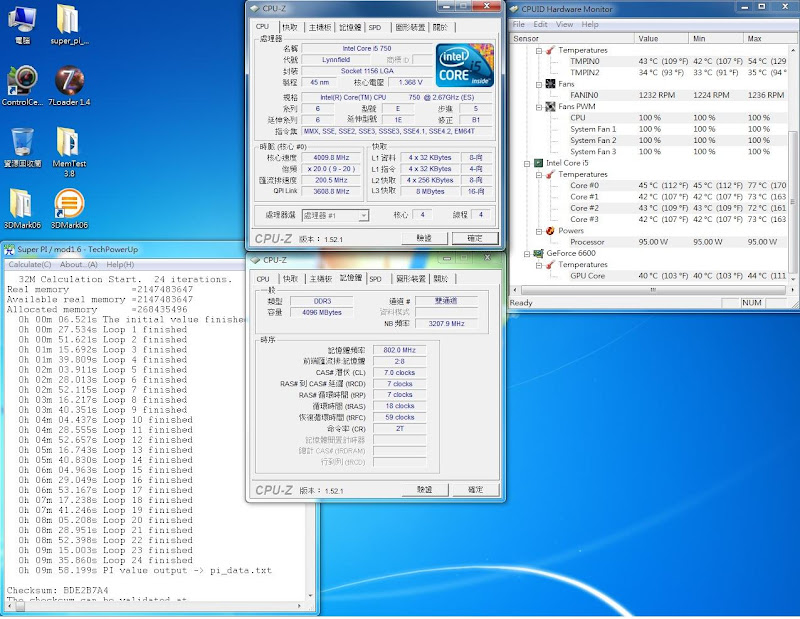Select the Fans PWM node icon
Image resolution: width=800 pixels, height=619 pixels.
click(550, 106)
